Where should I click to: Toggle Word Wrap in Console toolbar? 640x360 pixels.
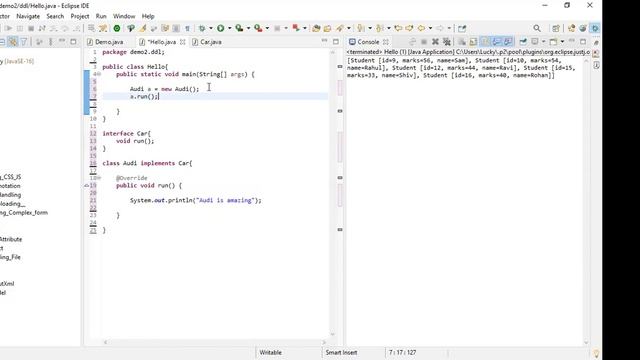pos(484,42)
